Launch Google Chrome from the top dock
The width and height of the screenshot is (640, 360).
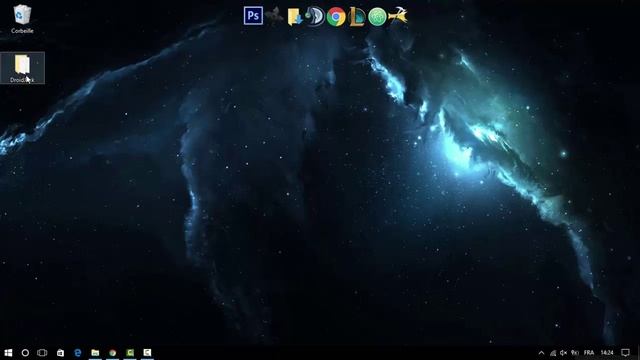336,17
